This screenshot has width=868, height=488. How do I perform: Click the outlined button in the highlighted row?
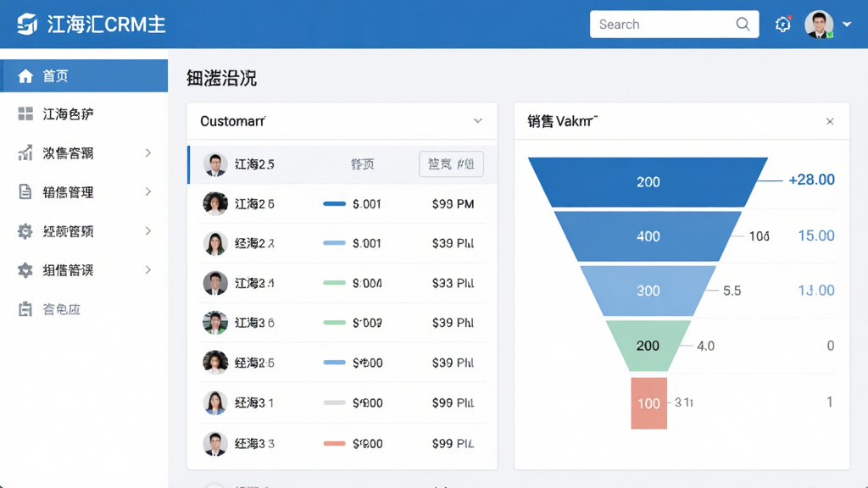tap(451, 164)
